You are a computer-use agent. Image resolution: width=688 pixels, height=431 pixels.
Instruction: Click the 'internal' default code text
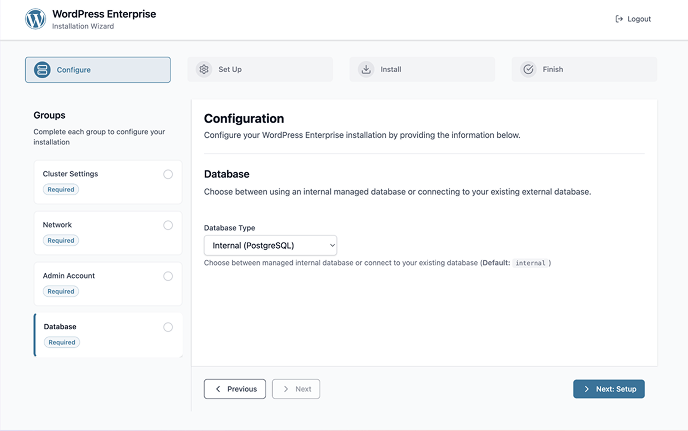[x=530, y=263]
